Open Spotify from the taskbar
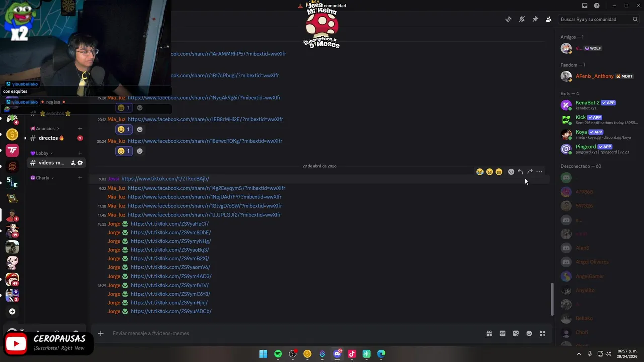This screenshot has width=644, height=362. click(278, 354)
